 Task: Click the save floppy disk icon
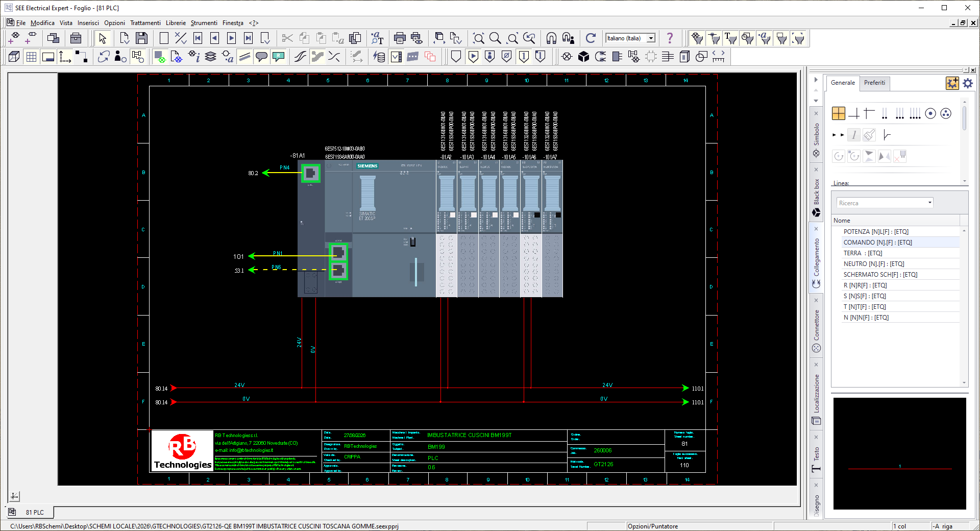coord(141,38)
